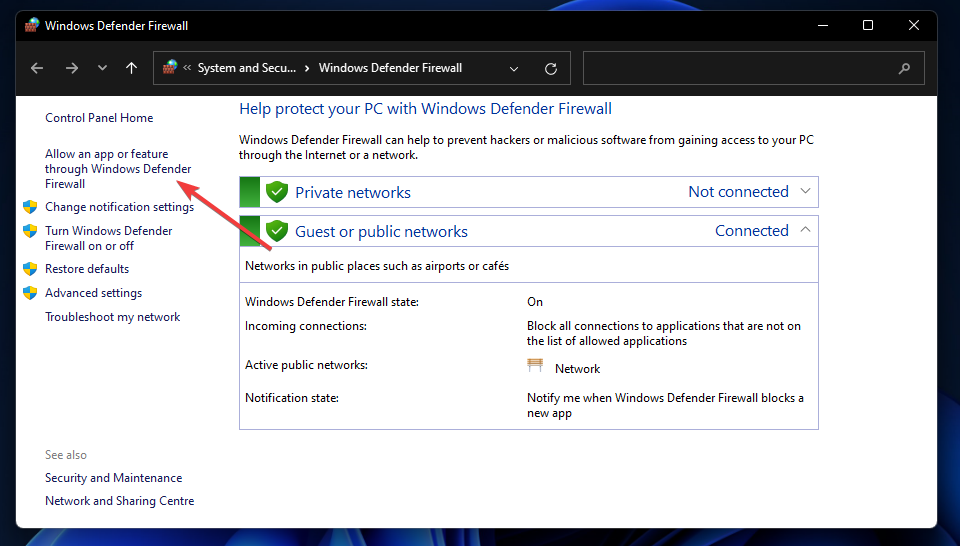Click the Guest or public networks heading
Viewport: 960px width, 546px height.
[381, 231]
